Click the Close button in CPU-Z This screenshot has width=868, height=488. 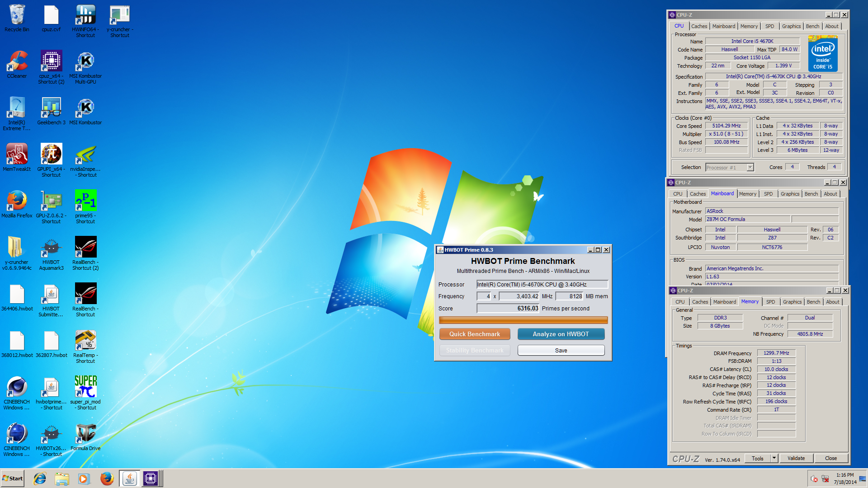tap(831, 458)
